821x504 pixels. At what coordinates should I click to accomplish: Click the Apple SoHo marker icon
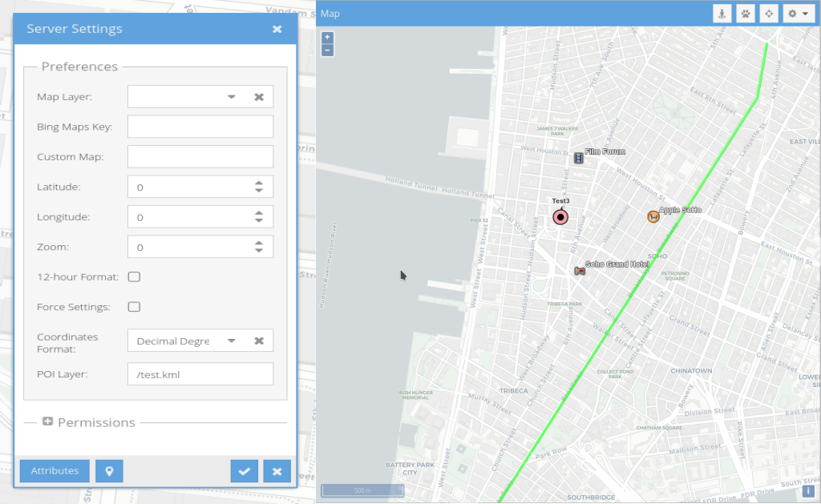(653, 216)
